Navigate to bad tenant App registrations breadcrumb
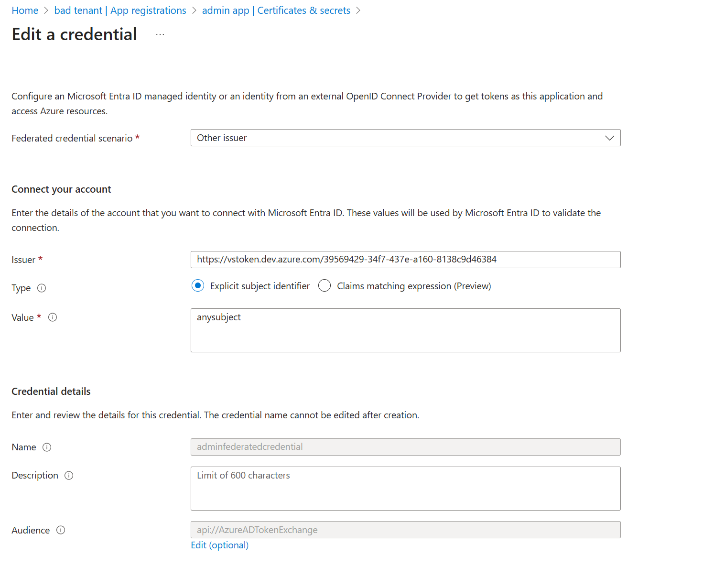 (x=120, y=11)
